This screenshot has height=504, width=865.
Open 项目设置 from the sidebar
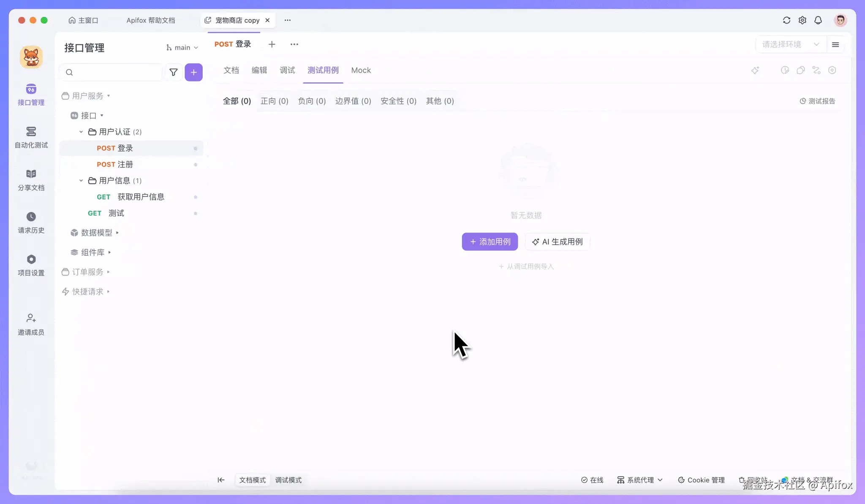pos(31,265)
